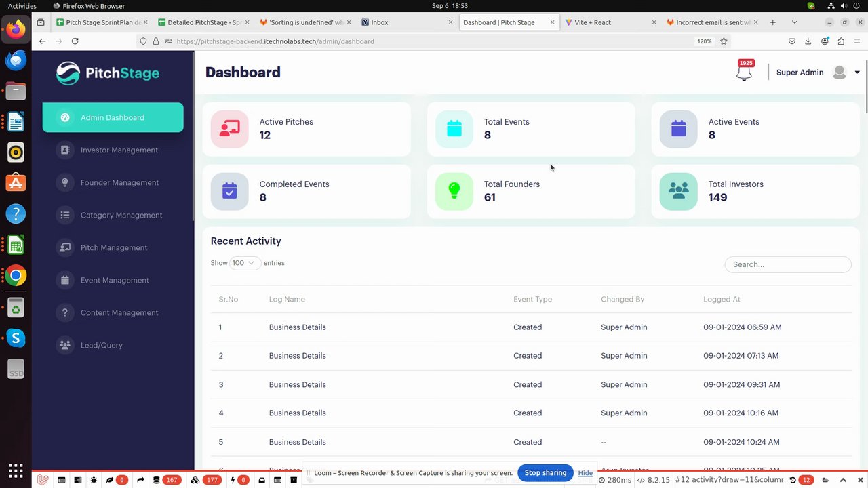Open Firefox from Ubuntu dock
This screenshot has width=868, height=488.
coord(16,29)
